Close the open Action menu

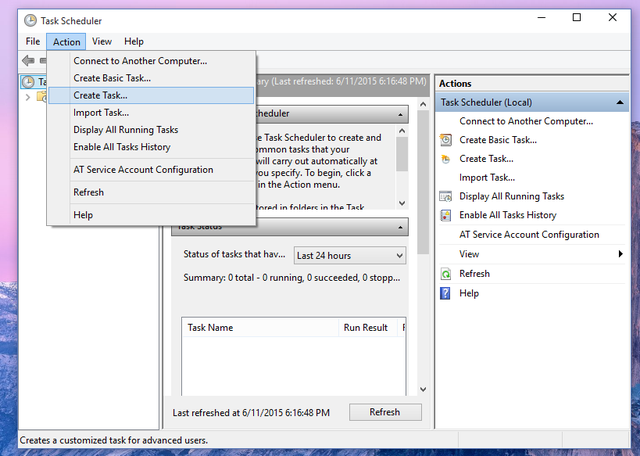coord(66,42)
